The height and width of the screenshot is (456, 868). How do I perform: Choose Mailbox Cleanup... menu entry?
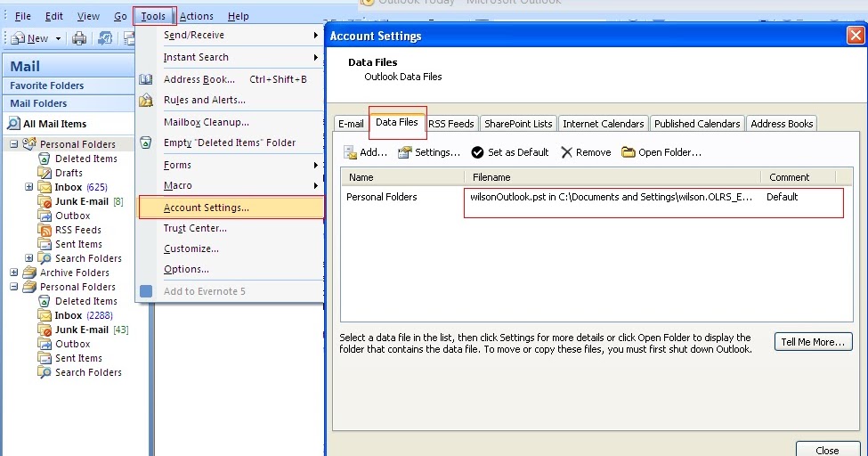(206, 122)
